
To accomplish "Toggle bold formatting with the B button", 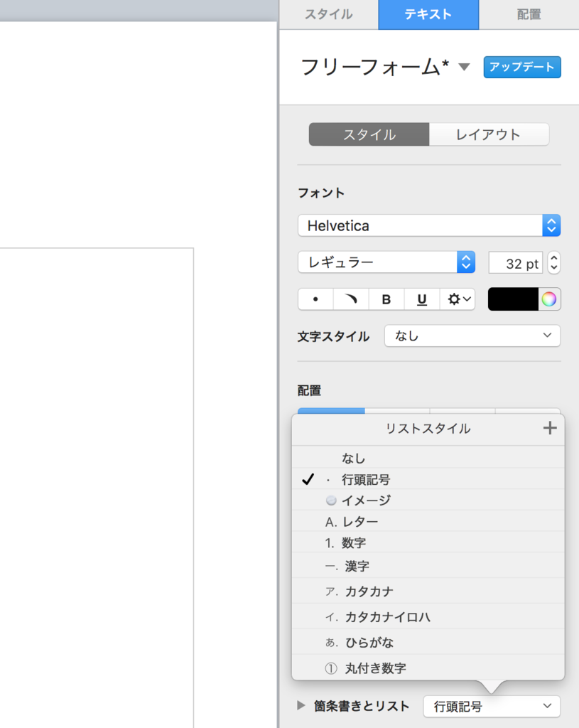I will coord(386,299).
